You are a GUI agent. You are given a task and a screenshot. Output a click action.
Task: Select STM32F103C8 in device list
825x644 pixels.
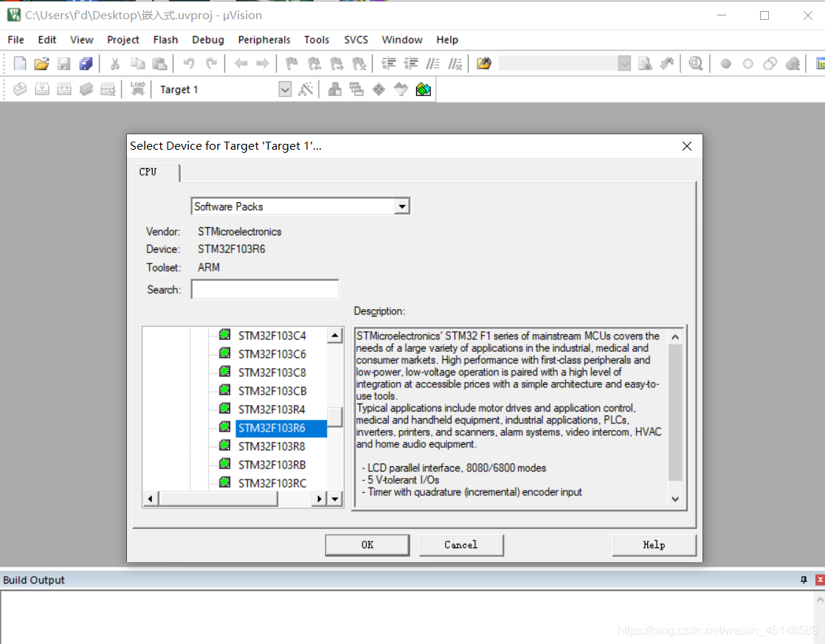tap(272, 373)
